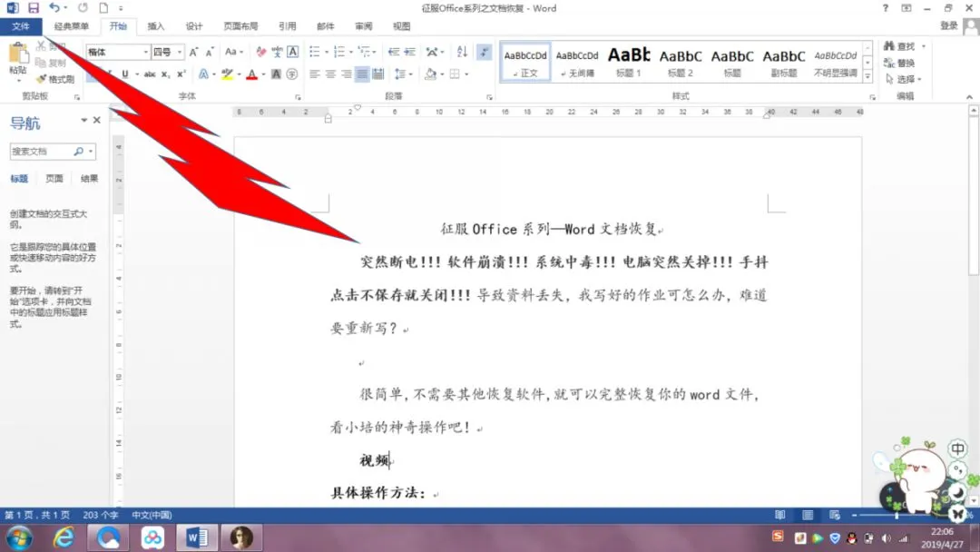
Task: Click the Word icon in the taskbar
Action: (x=197, y=537)
